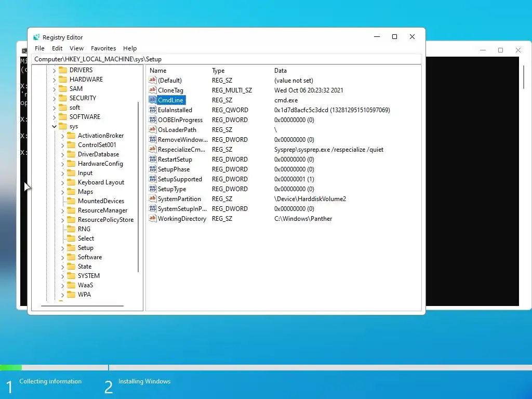Screen dimensions: 532x399
Task: Open the Favorites menu
Action: [x=103, y=48]
